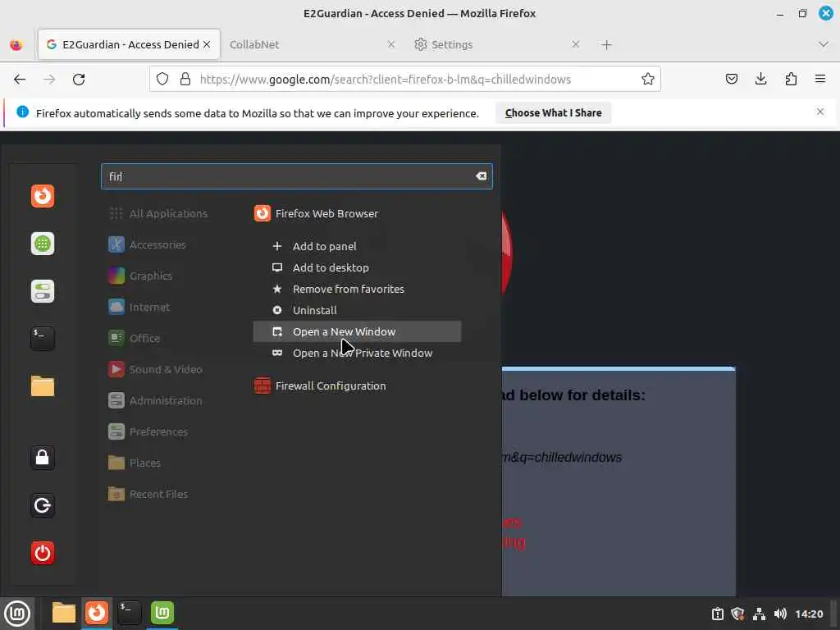Reload the current page

[79, 80]
